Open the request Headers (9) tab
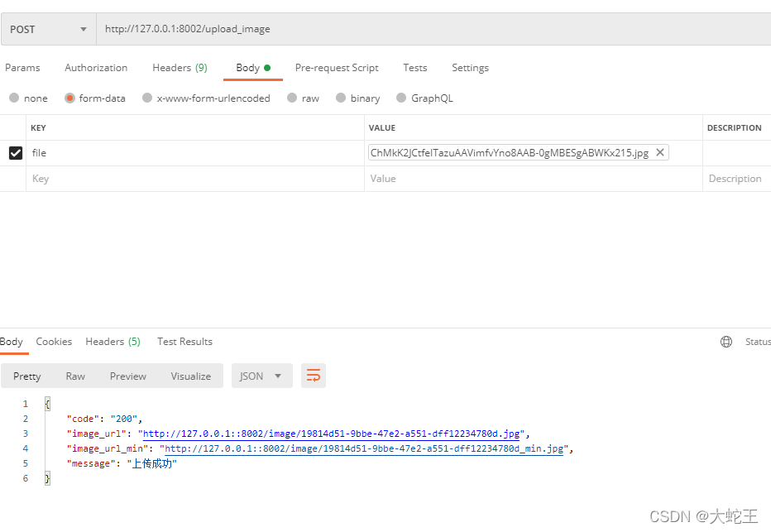 tap(180, 68)
